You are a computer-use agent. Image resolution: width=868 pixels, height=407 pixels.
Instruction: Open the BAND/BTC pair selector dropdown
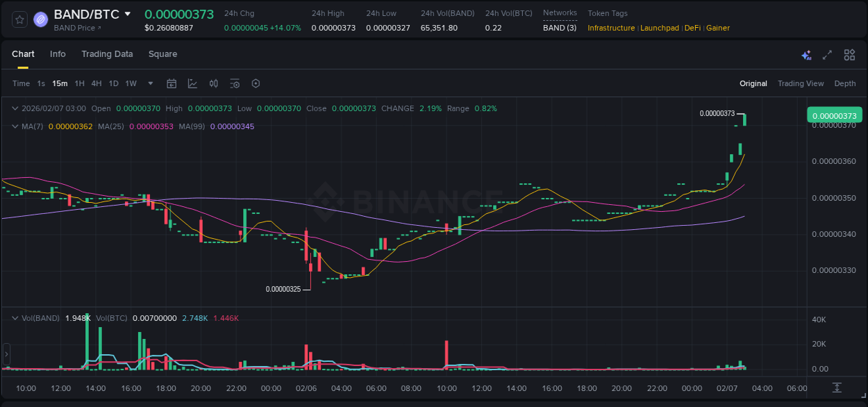pyautogui.click(x=128, y=15)
